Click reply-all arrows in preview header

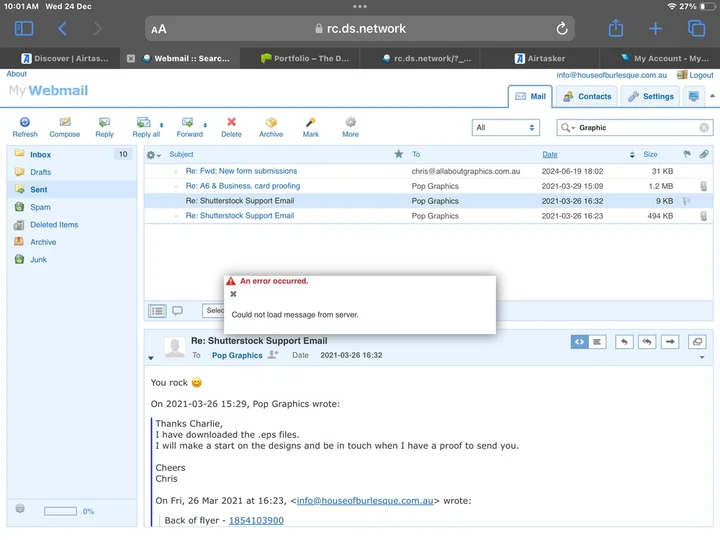pos(647,342)
